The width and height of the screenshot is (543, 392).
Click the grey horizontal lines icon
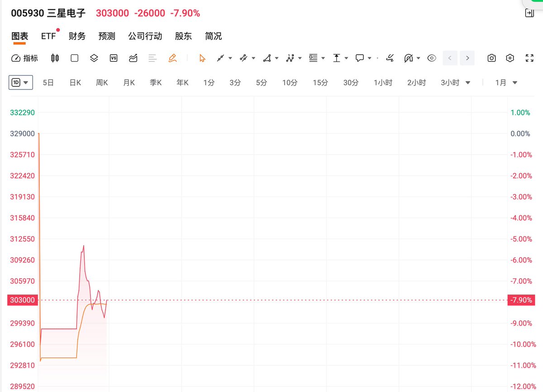152,58
